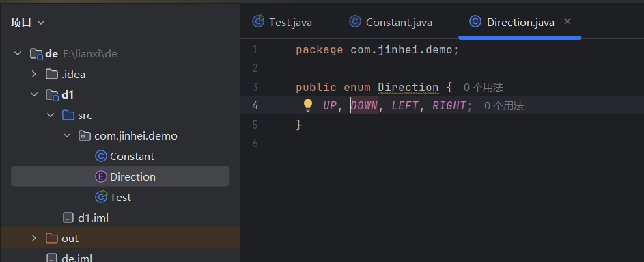Screen dimensions: 644x262
Task: Click the out folder icon
Action: (x=51, y=239)
